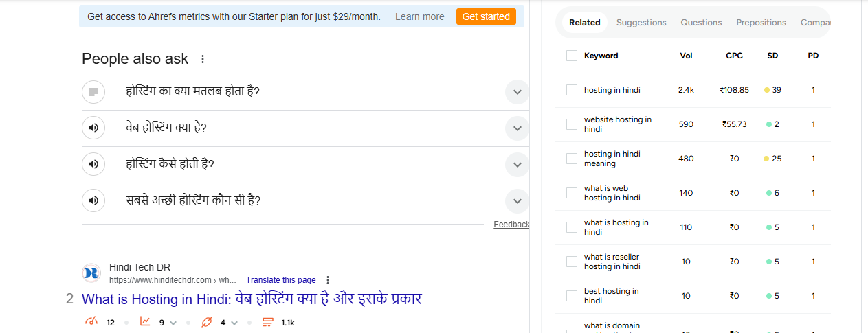Viewport: 868px width, 333px height.
Task: Click the 2.4k volume value
Action: coord(686,90)
